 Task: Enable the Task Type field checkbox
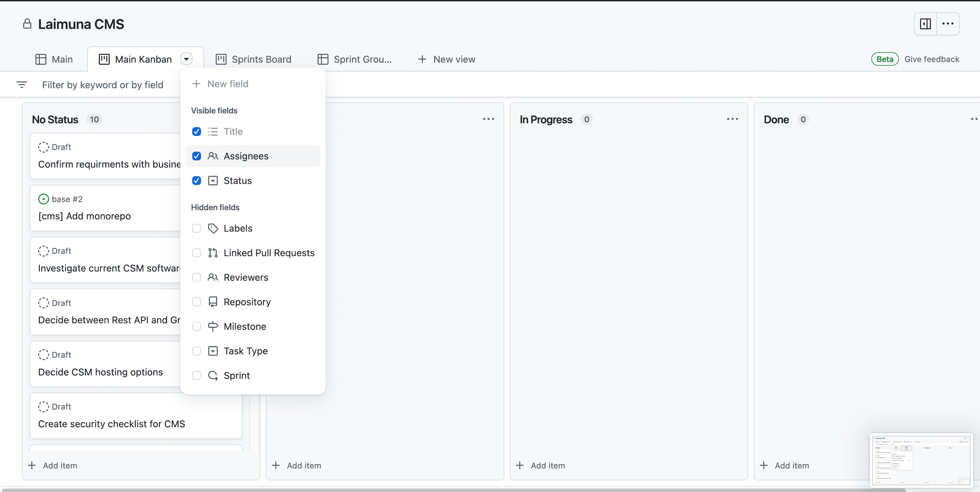tap(197, 351)
